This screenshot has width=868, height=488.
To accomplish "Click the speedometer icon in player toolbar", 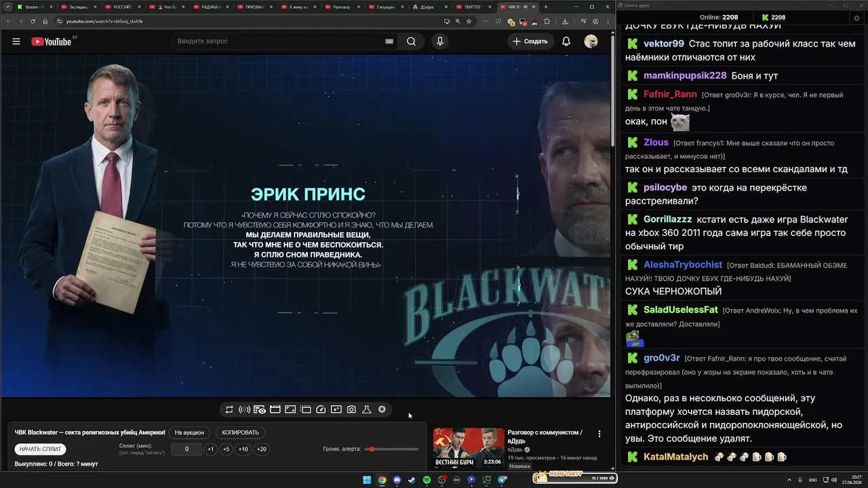I will pyautogui.click(x=321, y=409).
